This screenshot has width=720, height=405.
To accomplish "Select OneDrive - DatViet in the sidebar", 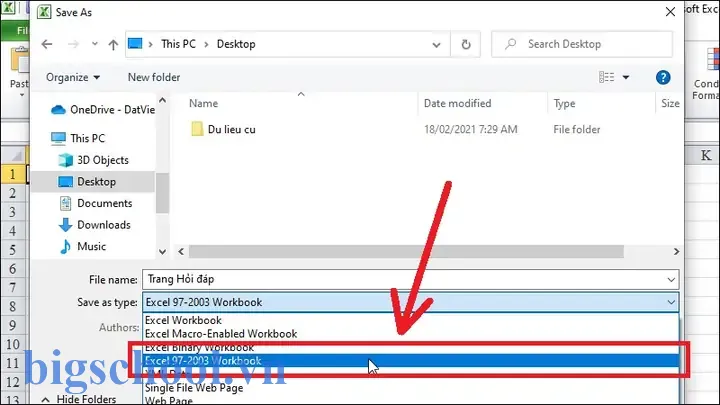I will pos(103,110).
